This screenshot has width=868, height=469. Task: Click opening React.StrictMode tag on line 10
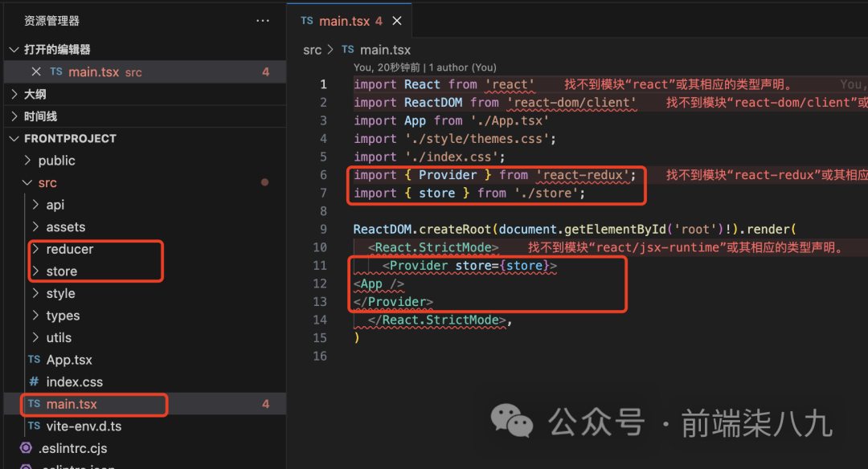(x=433, y=247)
